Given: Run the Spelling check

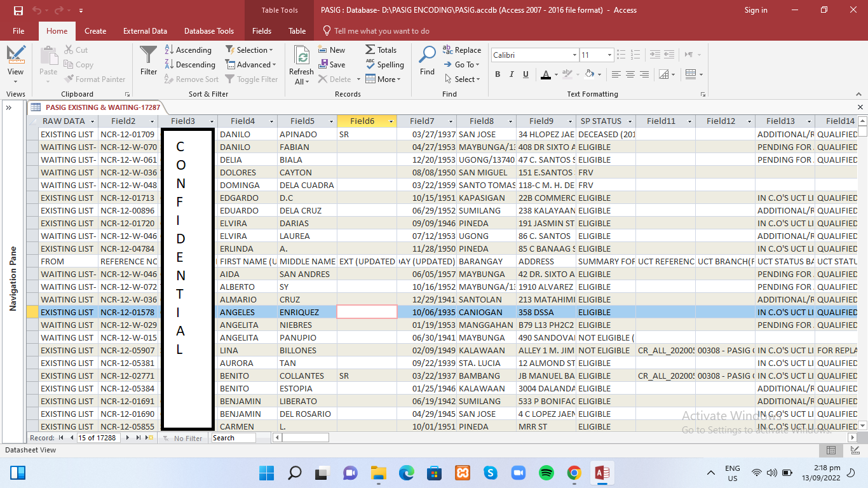Looking at the screenshot, I should (384, 65).
